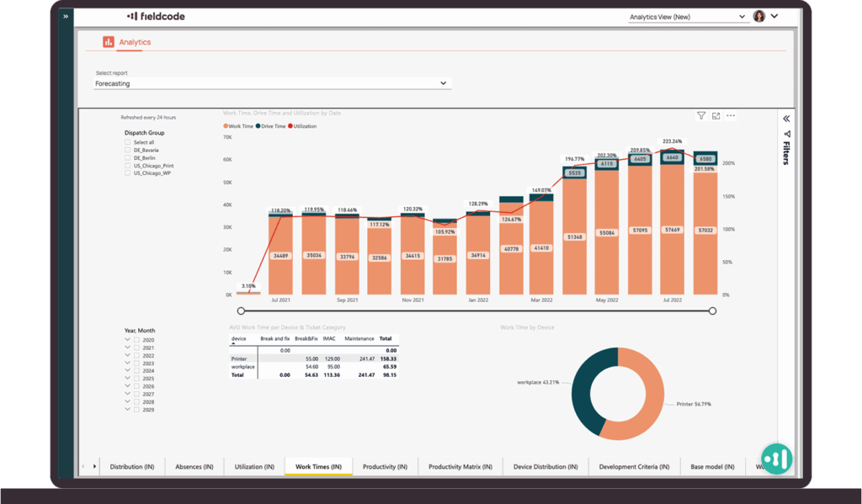Check the DE_Bavaria dispatch group
Screen dimensions: 862x504
click(128, 150)
